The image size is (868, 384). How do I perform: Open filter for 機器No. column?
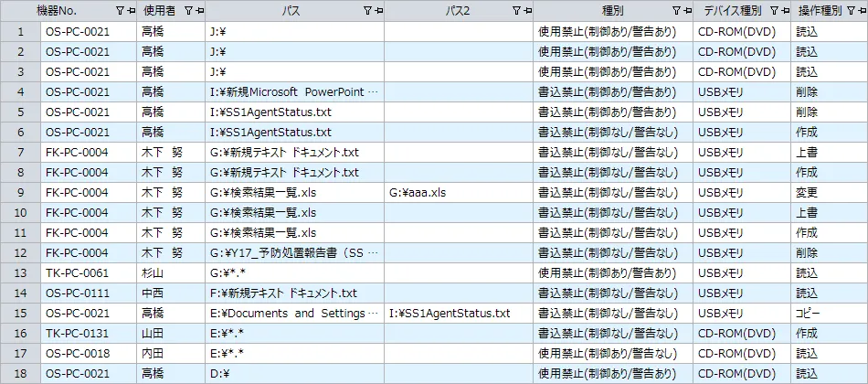click(x=120, y=11)
